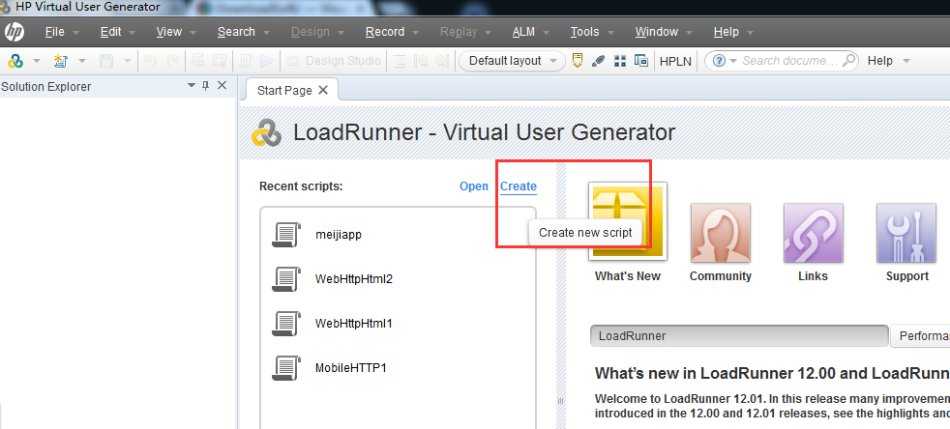The width and height of the screenshot is (950, 429).
Task: Select the Performance tab beside LoadRunner
Action: (920, 336)
